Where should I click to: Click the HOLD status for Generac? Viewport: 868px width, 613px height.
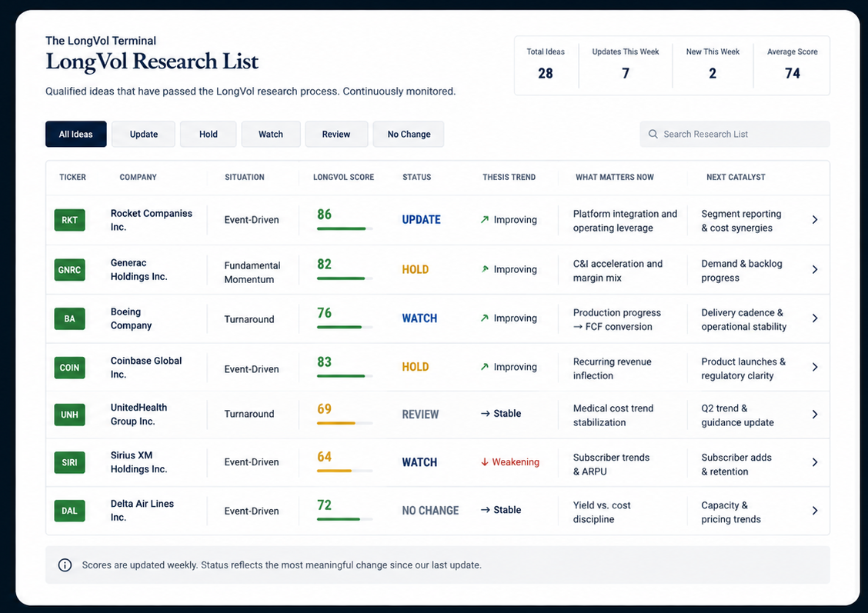(416, 269)
